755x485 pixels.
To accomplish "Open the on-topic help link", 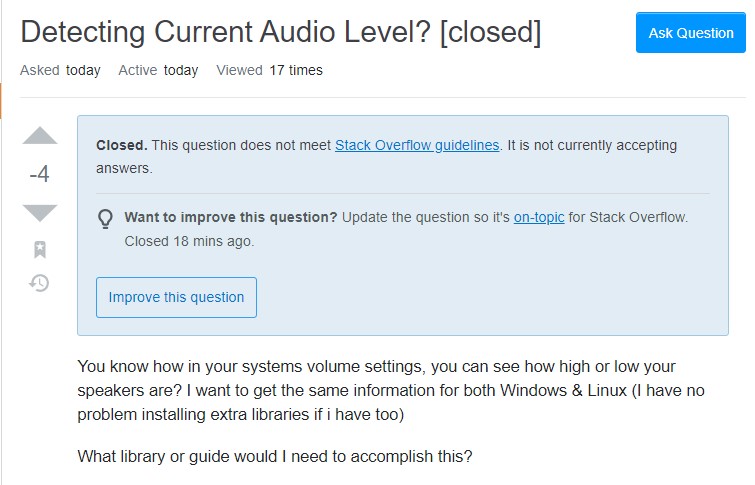I will click(539, 217).
